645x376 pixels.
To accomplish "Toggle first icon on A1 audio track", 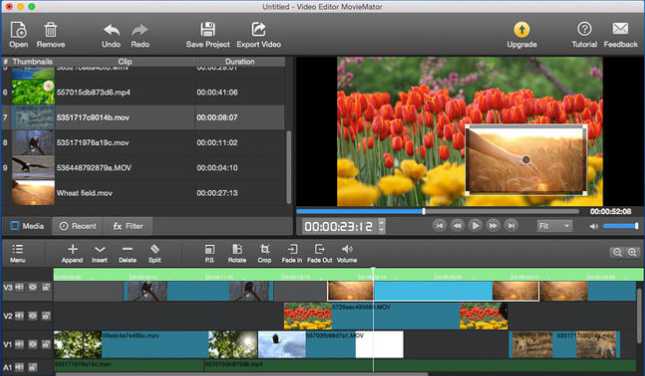I will tap(19, 367).
